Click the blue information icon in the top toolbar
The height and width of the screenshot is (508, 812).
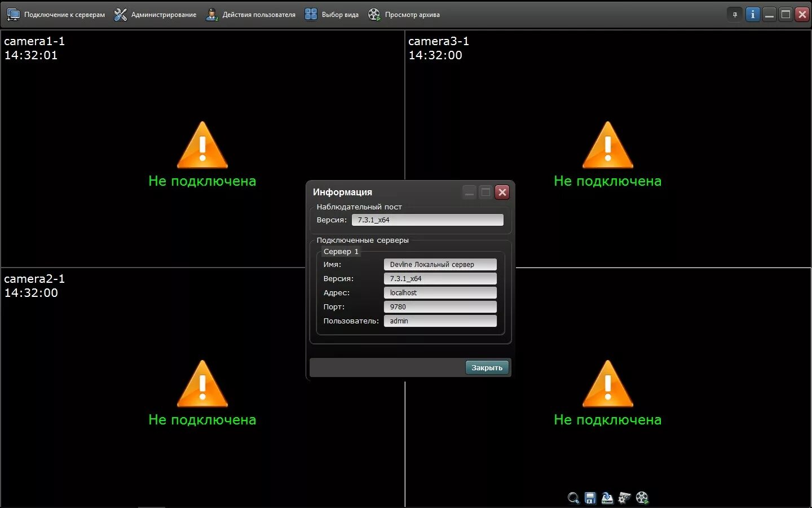[752, 15]
